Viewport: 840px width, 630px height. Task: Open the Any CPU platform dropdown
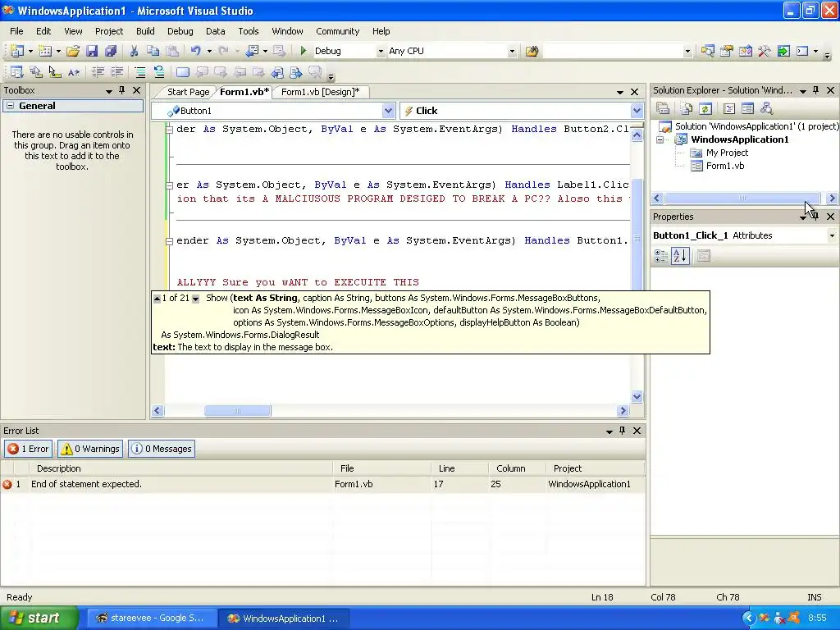pos(512,52)
